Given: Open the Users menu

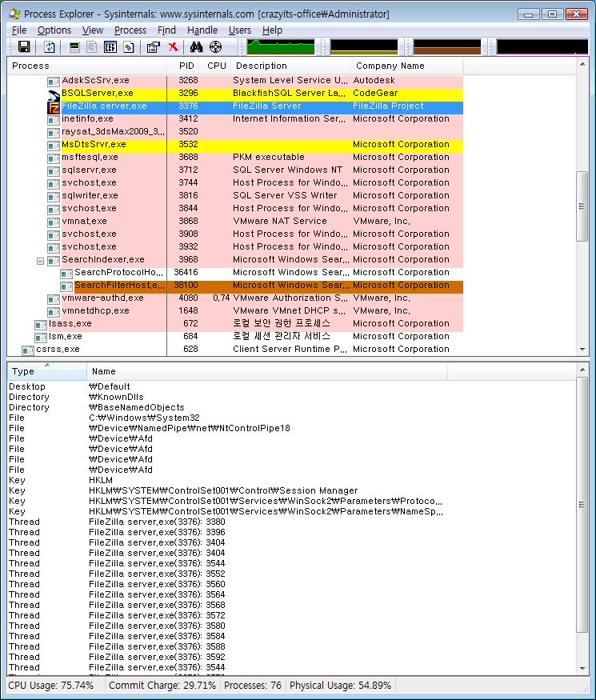Looking at the screenshot, I should (x=240, y=30).
